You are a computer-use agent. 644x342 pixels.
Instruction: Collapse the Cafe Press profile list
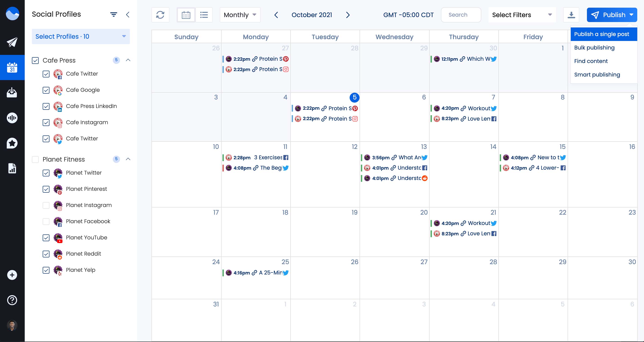(129, 60)
